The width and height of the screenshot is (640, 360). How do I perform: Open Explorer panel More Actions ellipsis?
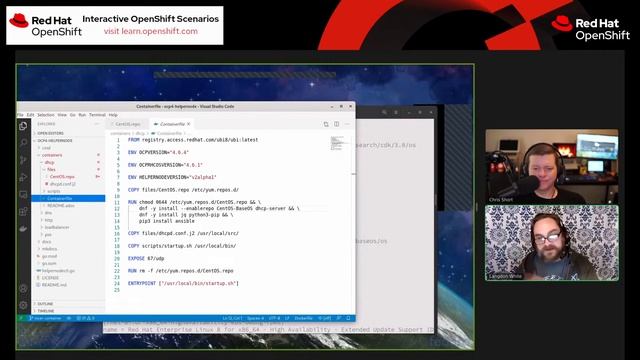pos(97,124)
